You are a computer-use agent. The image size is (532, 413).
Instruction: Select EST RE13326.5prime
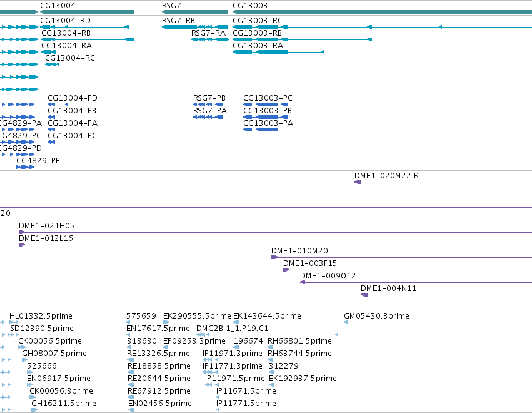(131, 360)
